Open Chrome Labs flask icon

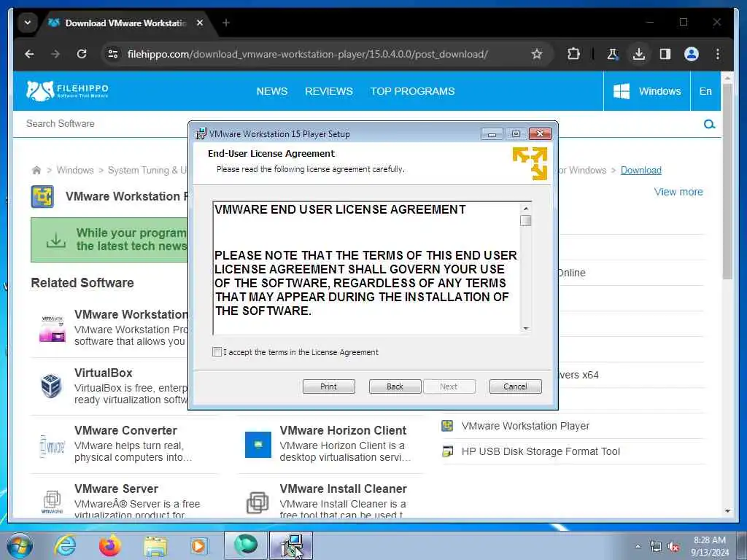pyautogui.click(x=613, y=54)
